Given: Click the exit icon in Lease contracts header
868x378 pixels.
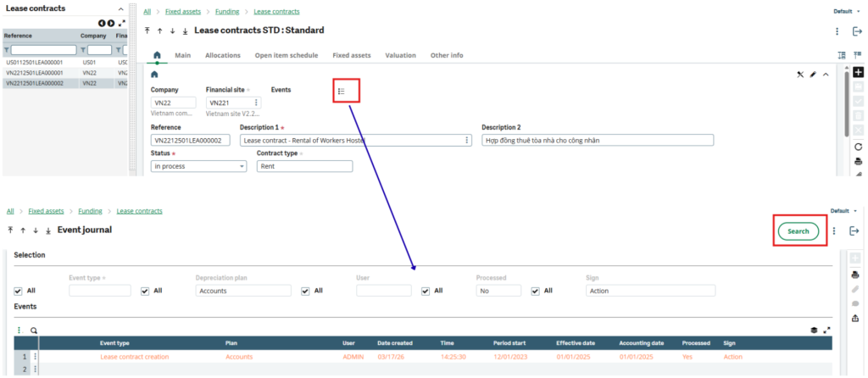Looking at the screenshot, I should [x=855, y=31].
